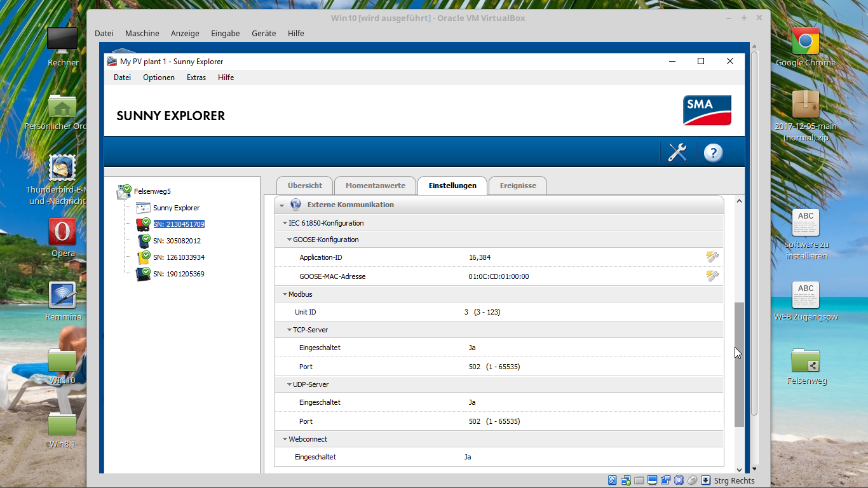Click VirtualBox keyboard capture arrow icon
Image resolution: width=868 pixels, height=488 pixels.
[705, 480]
